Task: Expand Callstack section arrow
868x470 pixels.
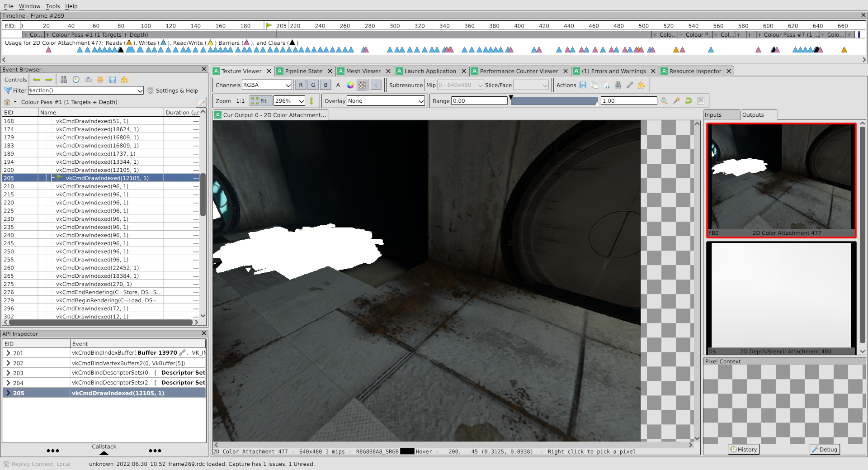Action: point(104,453)
